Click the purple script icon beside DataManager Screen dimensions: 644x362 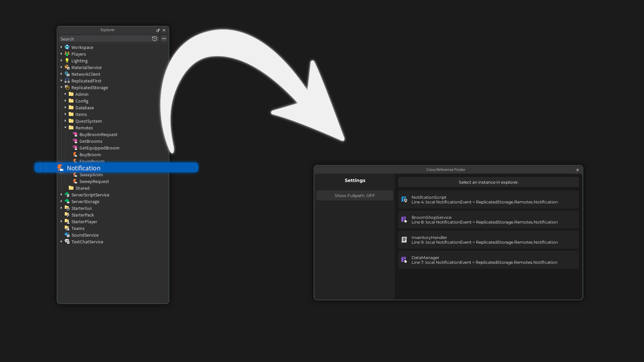(404, 259)
